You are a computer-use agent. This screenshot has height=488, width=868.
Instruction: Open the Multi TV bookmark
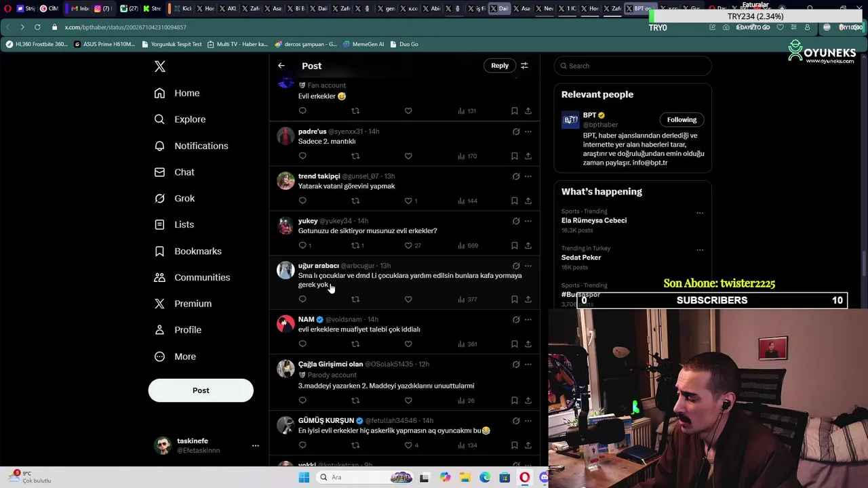pyautogui.click(x=237, y=44)
